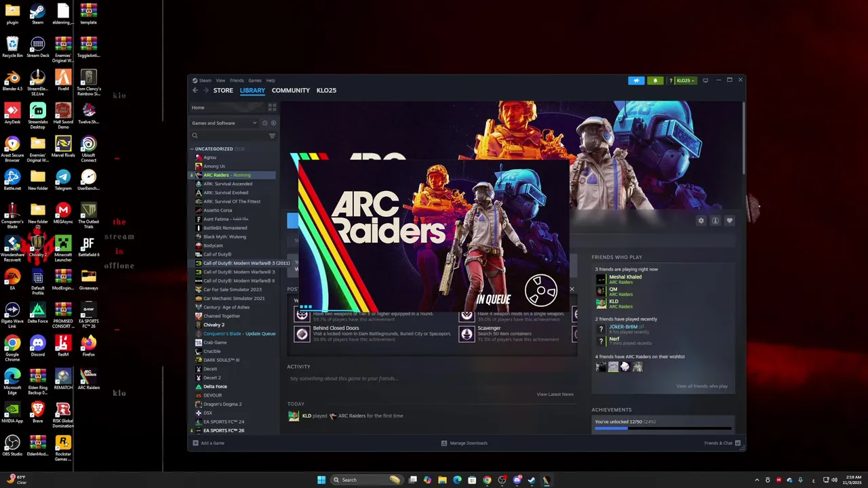Click View all friends who play
Viewport: 868px width, 488px height.
click(x=702, y=386)
